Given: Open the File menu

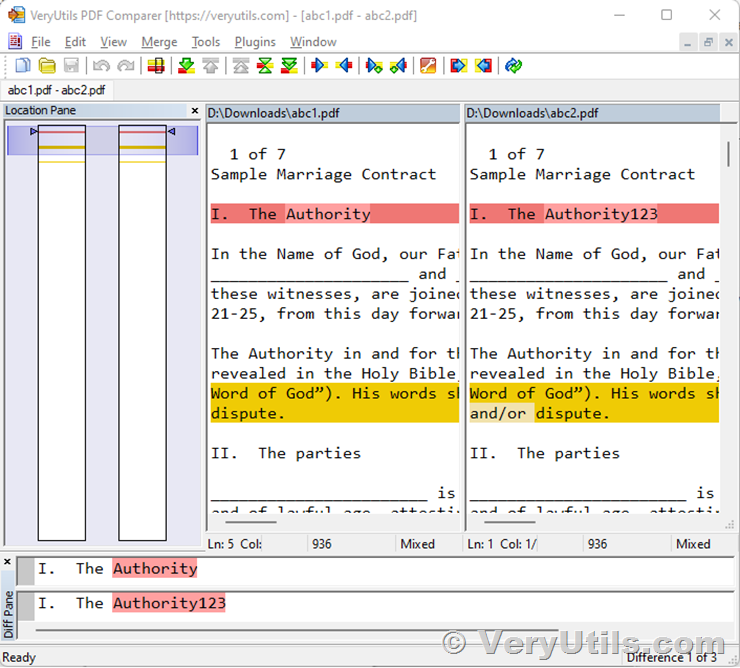Looking at the screenshot, I should (x=41, y=42).
